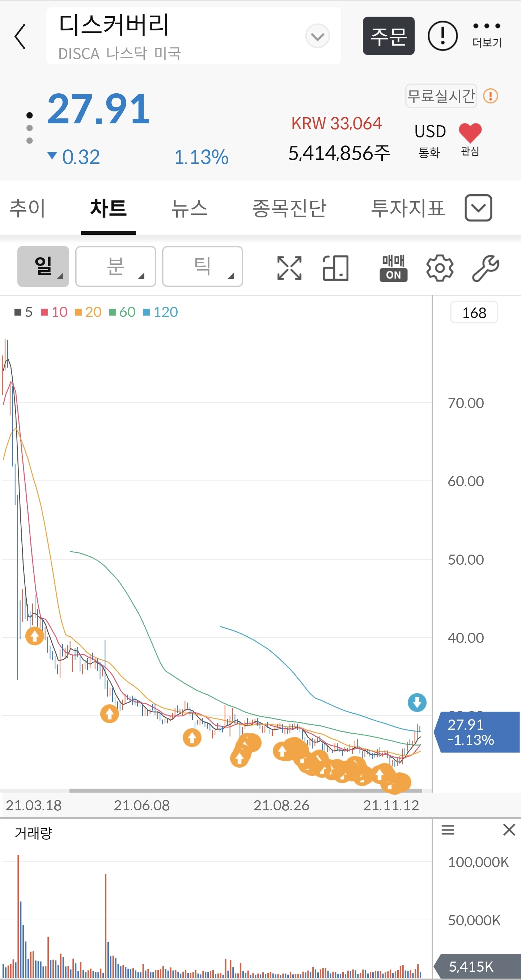Open the 분 minute period dropdown
521x980 pixels.
tap(116, 266)
